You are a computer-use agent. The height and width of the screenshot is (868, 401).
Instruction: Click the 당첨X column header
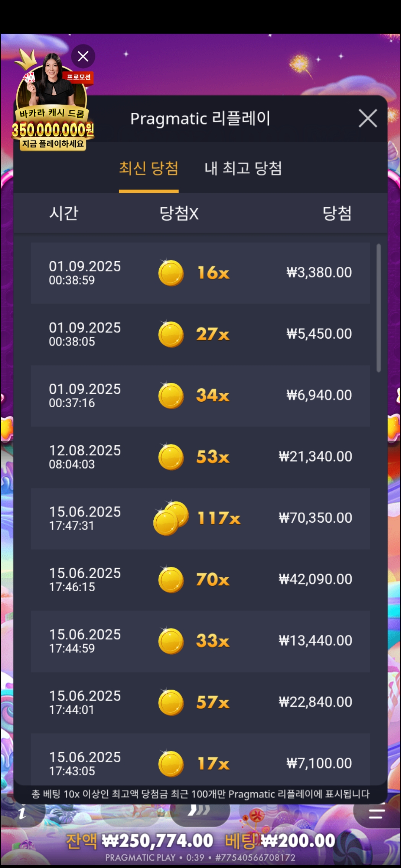179,213
